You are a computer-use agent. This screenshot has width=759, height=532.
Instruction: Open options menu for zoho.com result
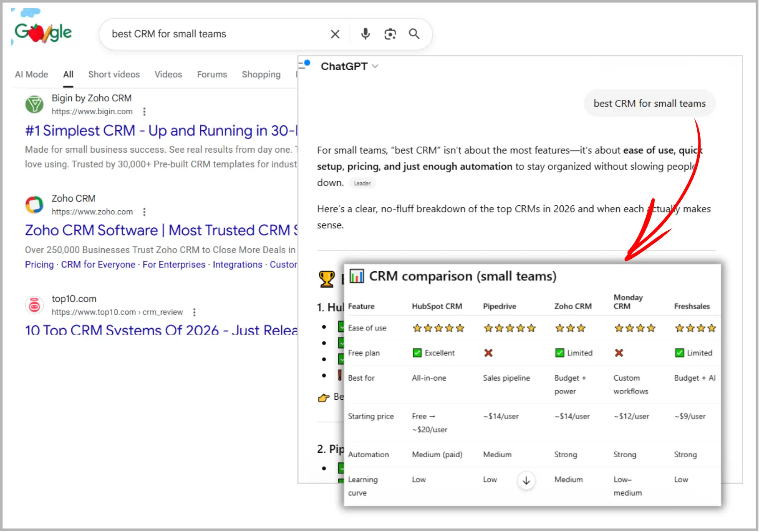[x=144, y=212]
